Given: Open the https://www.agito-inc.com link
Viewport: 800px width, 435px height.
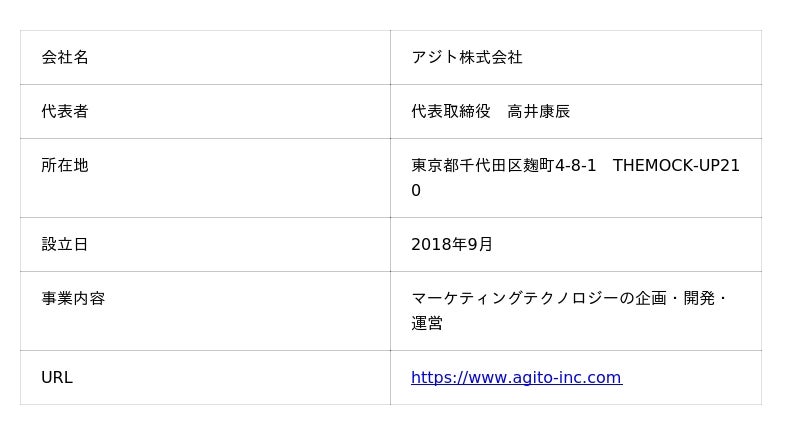Looking at the screenshot, I should pyautogui.click(x=516, y=378).
